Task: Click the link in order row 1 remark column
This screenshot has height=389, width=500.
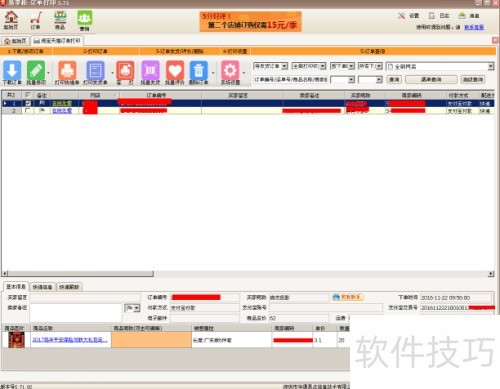Action: pyautogui.click(x=62, y=103)
